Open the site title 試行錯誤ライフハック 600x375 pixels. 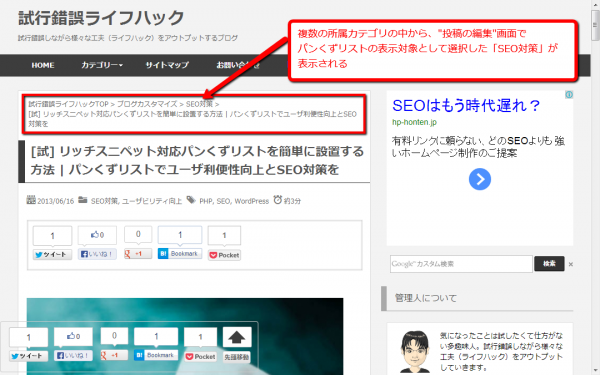click(x=101, y=18)
